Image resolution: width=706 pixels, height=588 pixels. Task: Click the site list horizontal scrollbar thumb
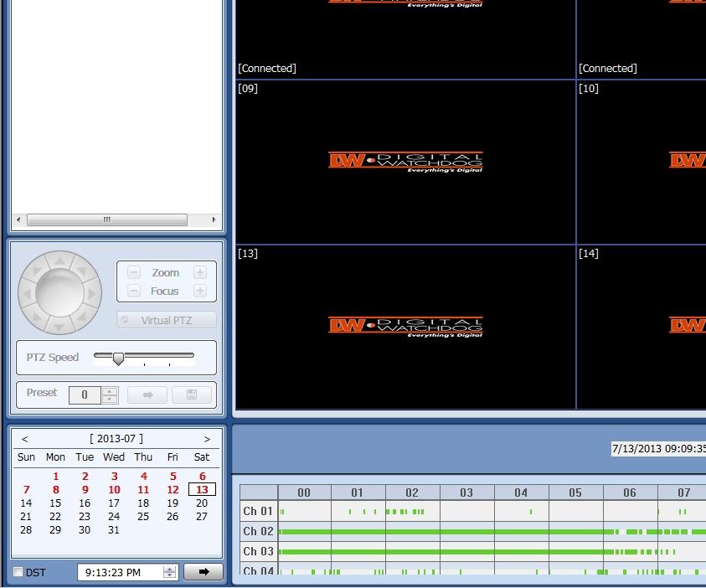click(x=107, y=219)
